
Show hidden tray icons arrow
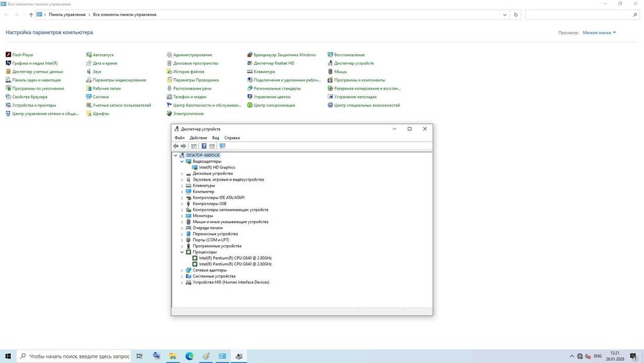click(x=571, y=356)
